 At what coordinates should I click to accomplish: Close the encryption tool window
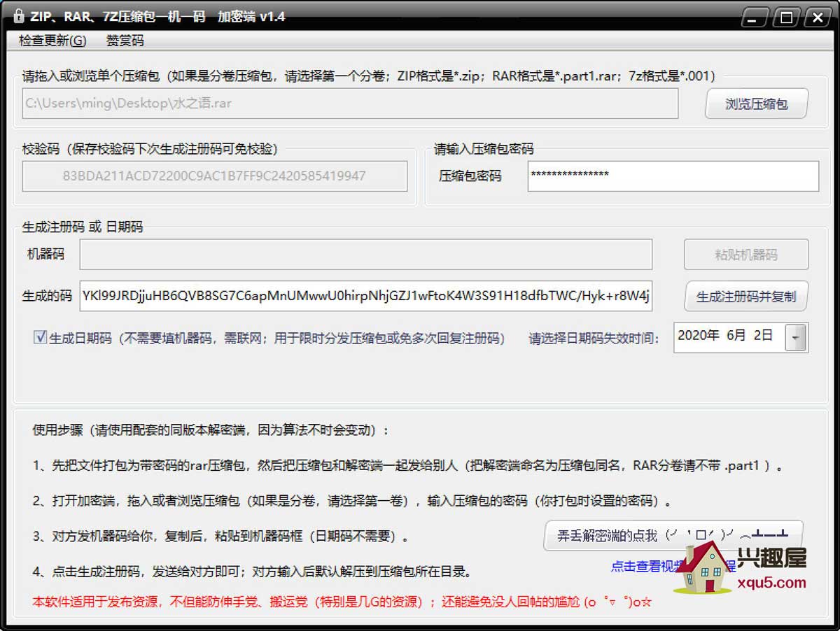click(x=818, y=17)
